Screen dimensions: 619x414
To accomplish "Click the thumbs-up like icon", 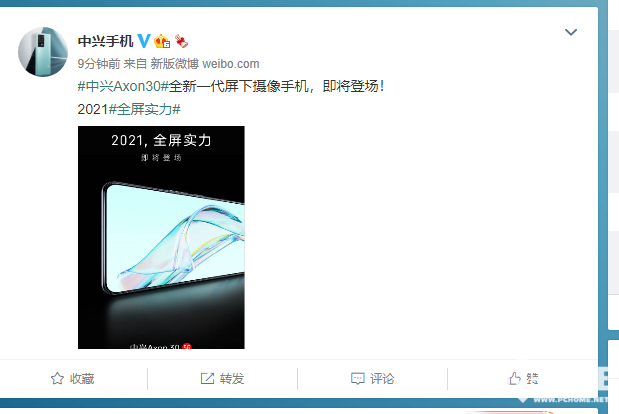I will click(x=514, y=378).
